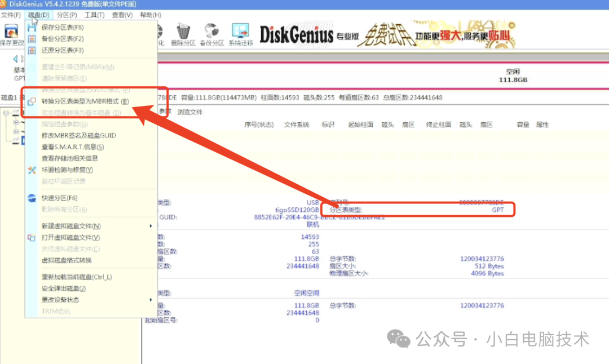Viewport: 609px width, 364px height.
Task: Select 安全弹出磁盘(J) menu entry
Action: (63, 288)
